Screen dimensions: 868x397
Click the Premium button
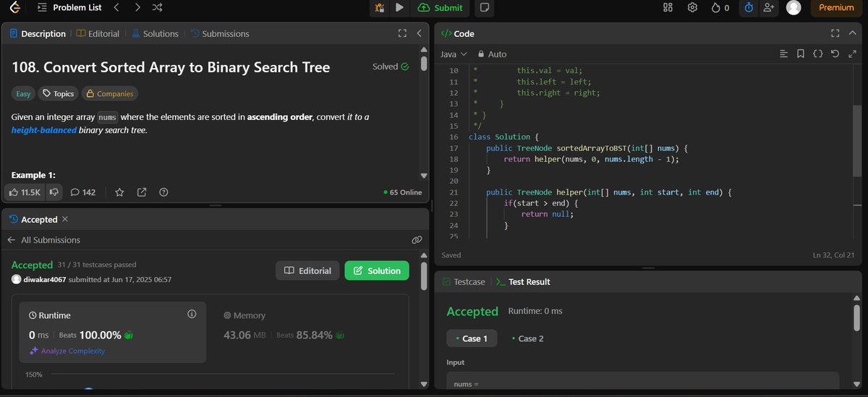point(836,8)
